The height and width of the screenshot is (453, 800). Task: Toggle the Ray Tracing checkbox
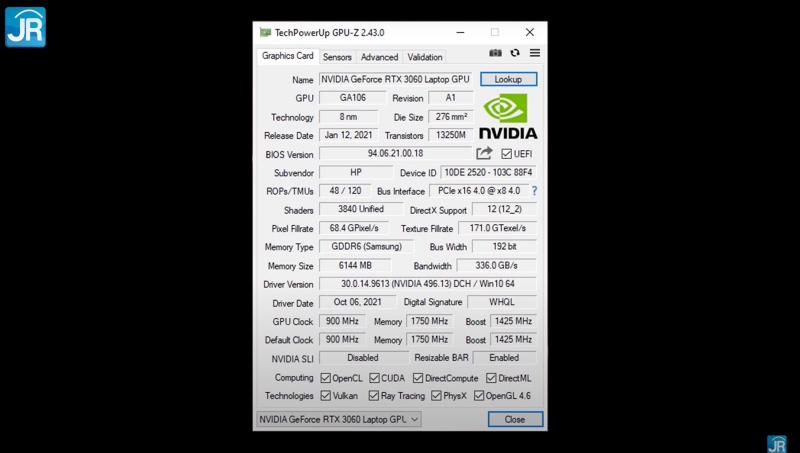tap(374, 396)
